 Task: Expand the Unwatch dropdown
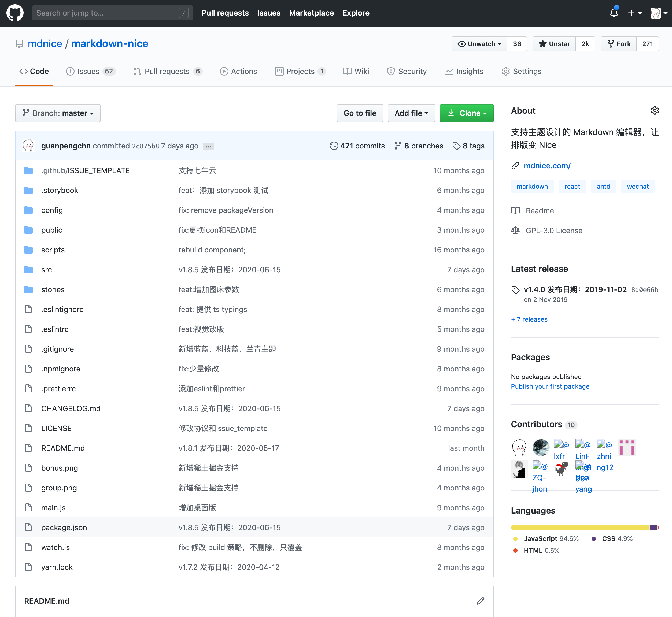coord(479,44)
